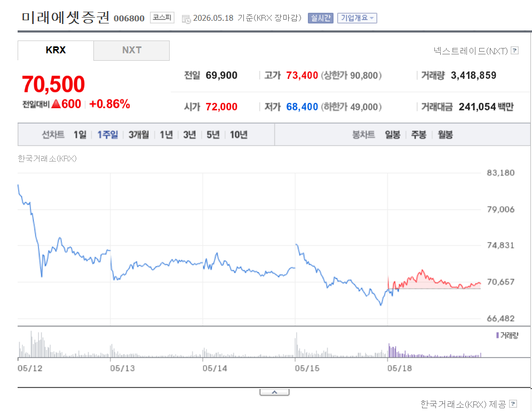Collapse the chart with the up-arrow handle

274,392
